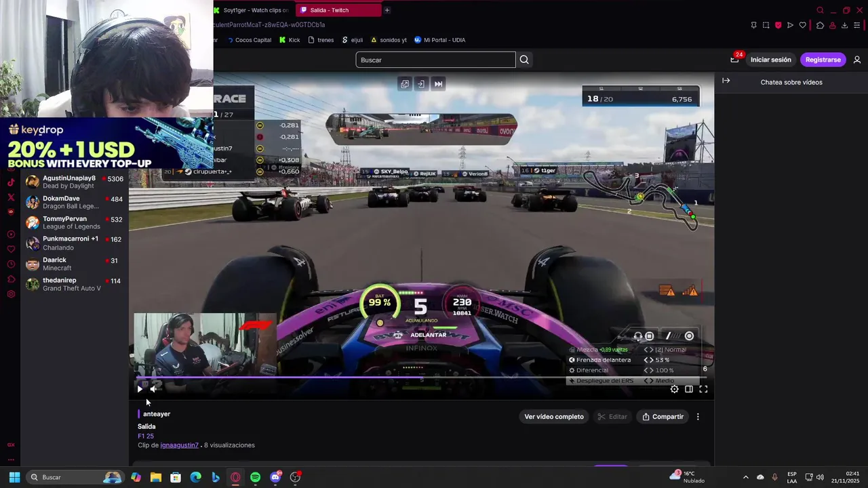Screen dimensions: 868x488
Task: Click the taskbar volume speaker icon
Action: (x=820, y=477)
